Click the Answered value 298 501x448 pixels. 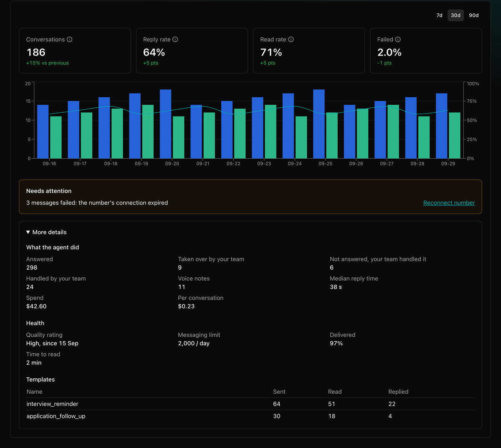pyautogui.click(x=32, y=268)
